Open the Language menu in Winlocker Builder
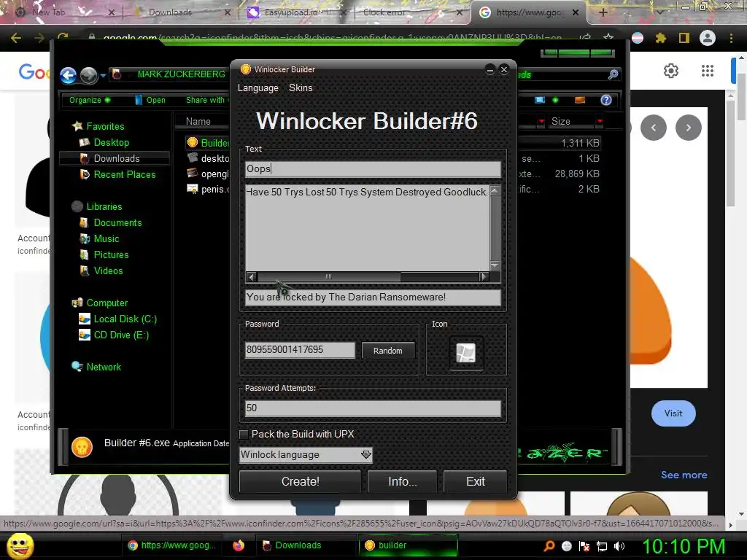The width and height of the screenshot is (747, 560). click(x=258, y=88)
